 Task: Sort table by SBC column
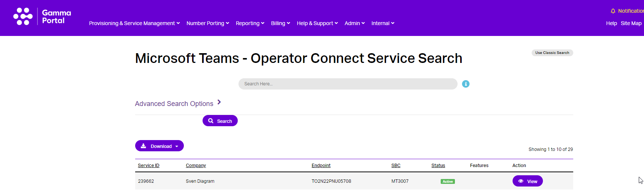point(396,166)
